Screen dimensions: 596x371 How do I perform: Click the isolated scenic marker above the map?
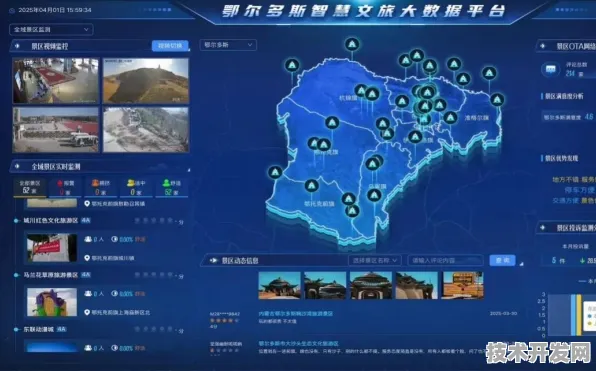[x=352, y=44]
